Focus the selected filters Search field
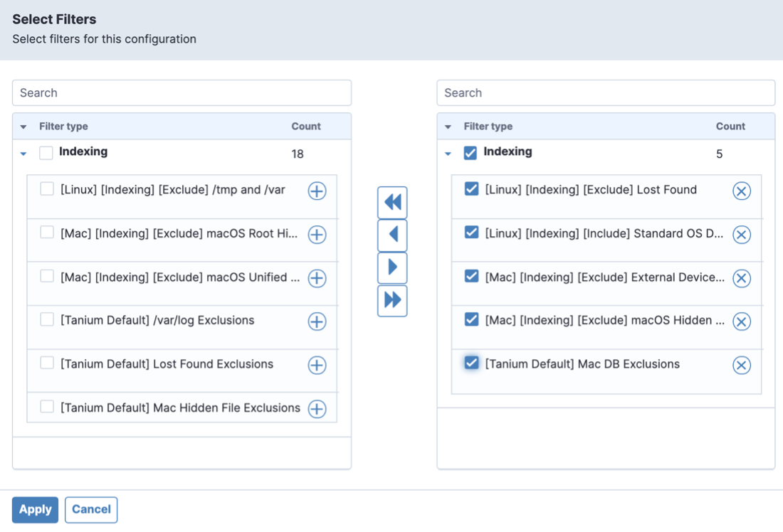The height and width of the screenshot is (532, 783). (x=605, y=92)
